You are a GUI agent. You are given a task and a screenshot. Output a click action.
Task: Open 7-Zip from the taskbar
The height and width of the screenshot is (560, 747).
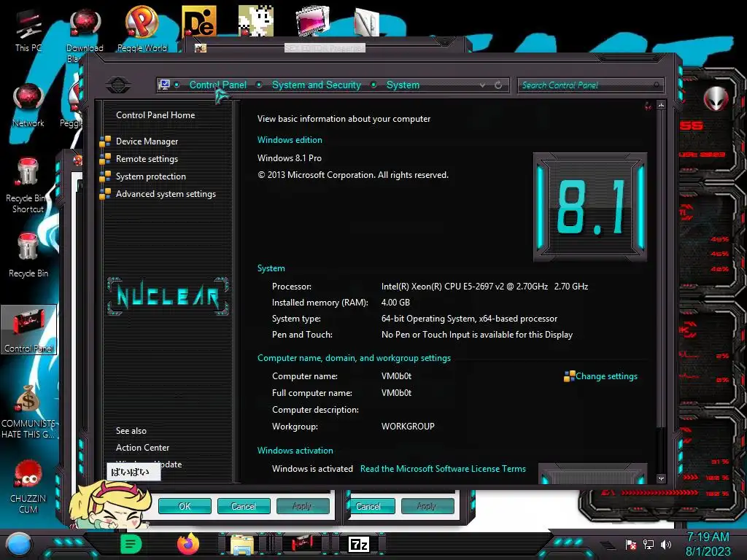(359, 544)
